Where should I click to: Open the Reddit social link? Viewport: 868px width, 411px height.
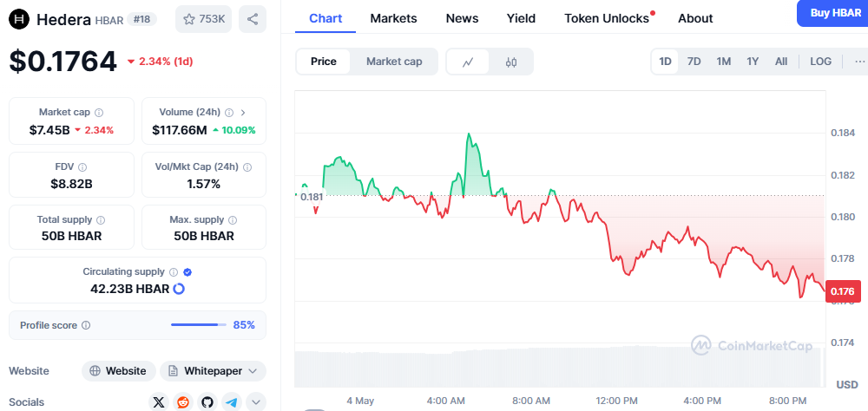182,401
